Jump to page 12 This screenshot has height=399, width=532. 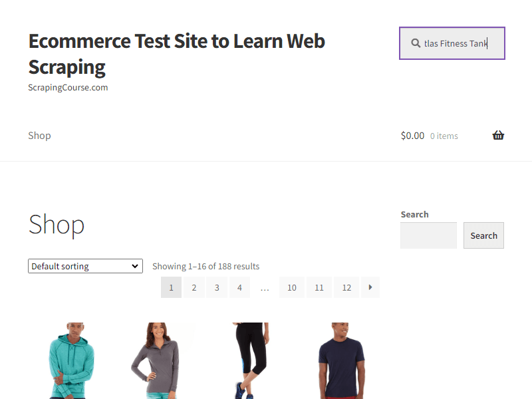coord(346,287)
